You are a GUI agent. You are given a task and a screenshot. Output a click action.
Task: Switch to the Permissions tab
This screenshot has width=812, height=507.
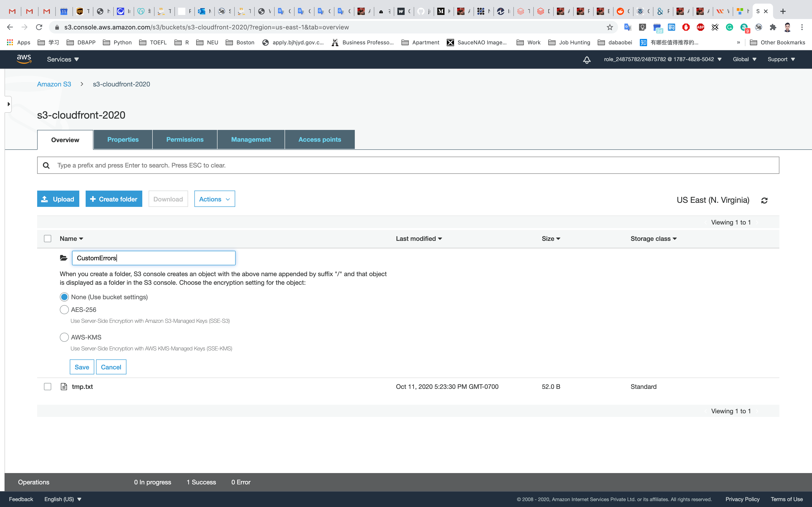pos(185,139)
